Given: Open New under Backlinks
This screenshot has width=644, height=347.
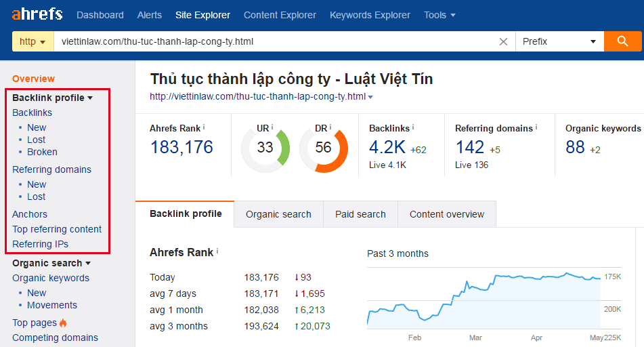Looking at the screenshot, I should (x=37, y=127).
